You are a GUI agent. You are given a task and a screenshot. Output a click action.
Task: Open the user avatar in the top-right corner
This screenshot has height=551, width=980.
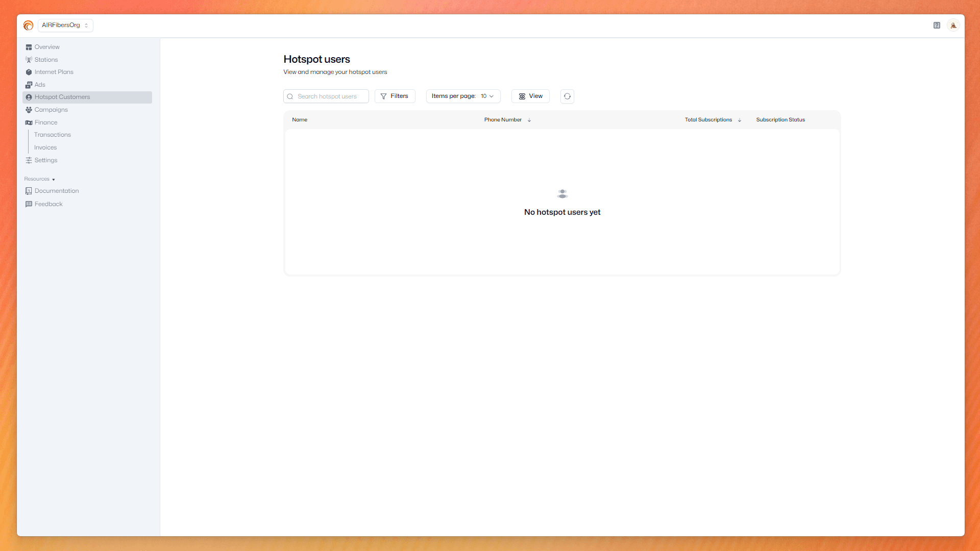(953, 25)
